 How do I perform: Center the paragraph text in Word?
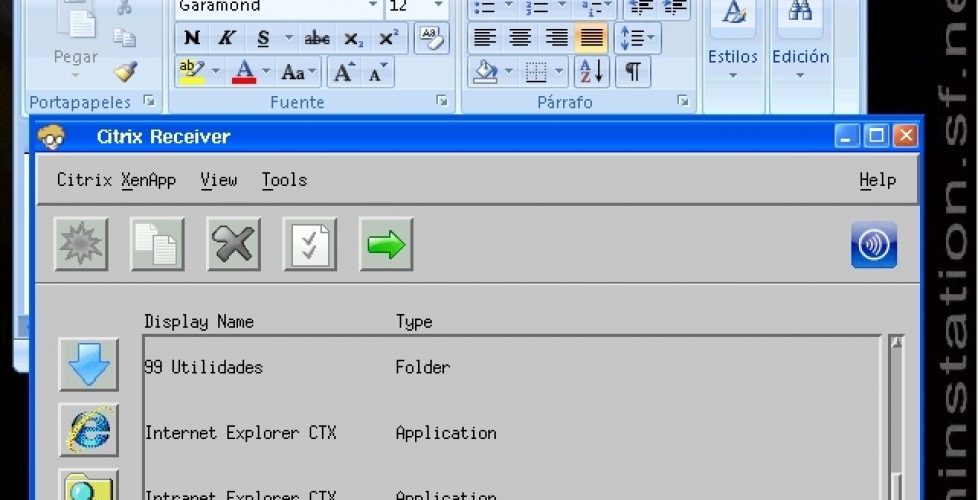[520, 38]
